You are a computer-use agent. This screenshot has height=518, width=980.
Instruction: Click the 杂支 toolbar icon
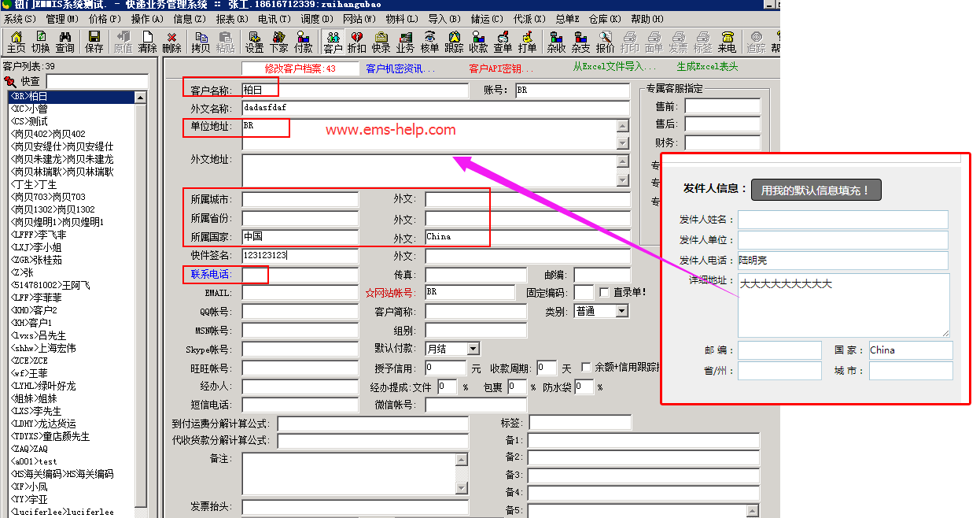581,43
